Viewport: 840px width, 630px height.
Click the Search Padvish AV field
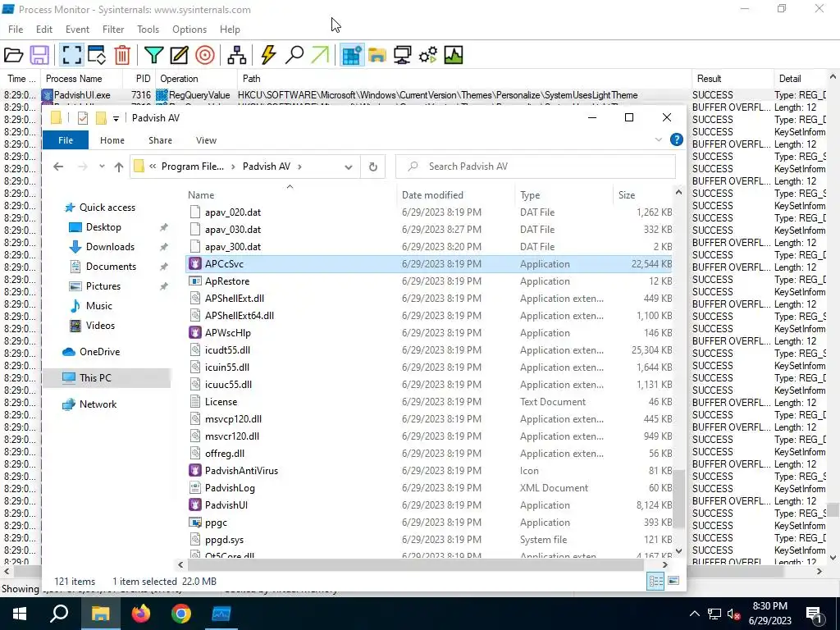536,167
